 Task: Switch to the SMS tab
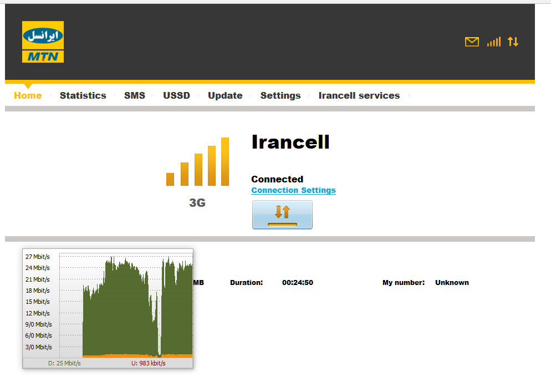(135, 95)
